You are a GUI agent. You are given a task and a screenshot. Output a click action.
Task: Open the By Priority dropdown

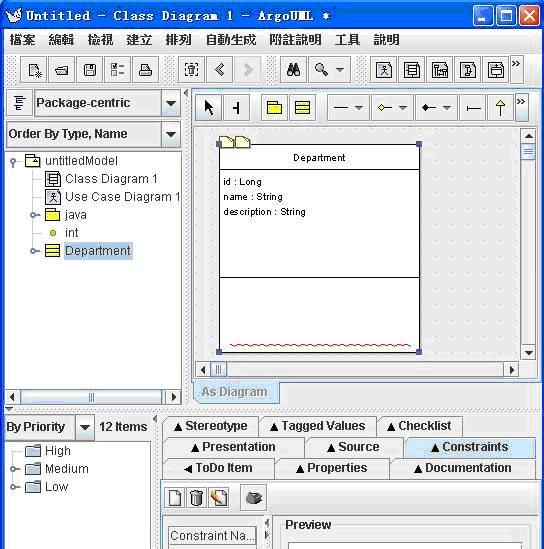pos(85,427)
